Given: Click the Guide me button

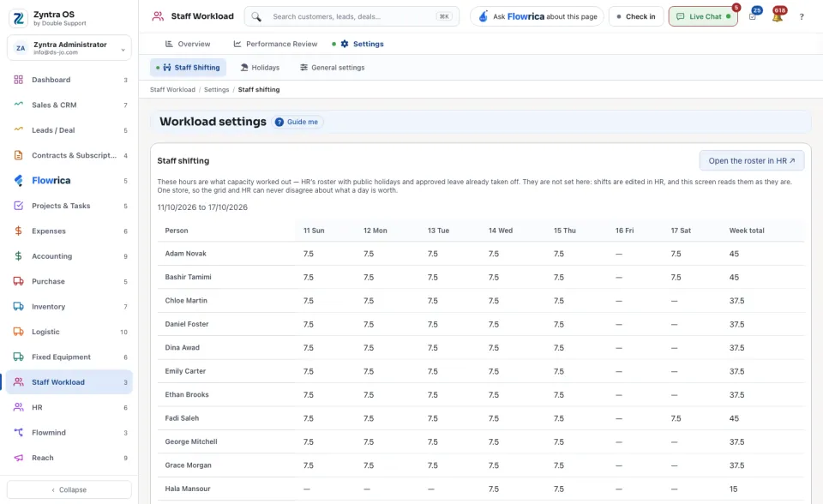Looking at the screenshot, I should point(297,122).
